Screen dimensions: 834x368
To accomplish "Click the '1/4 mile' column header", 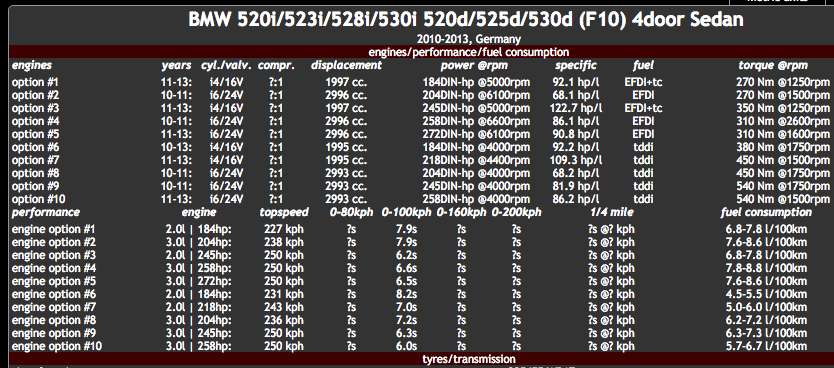I will tap(612, 212).
